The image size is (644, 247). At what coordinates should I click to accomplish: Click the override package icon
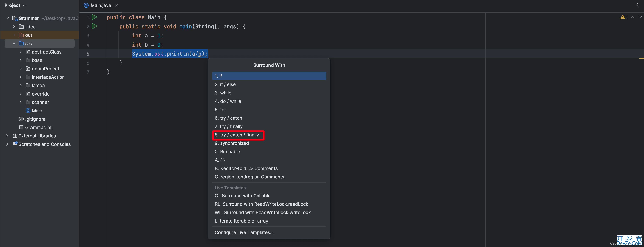coord(28,94)
